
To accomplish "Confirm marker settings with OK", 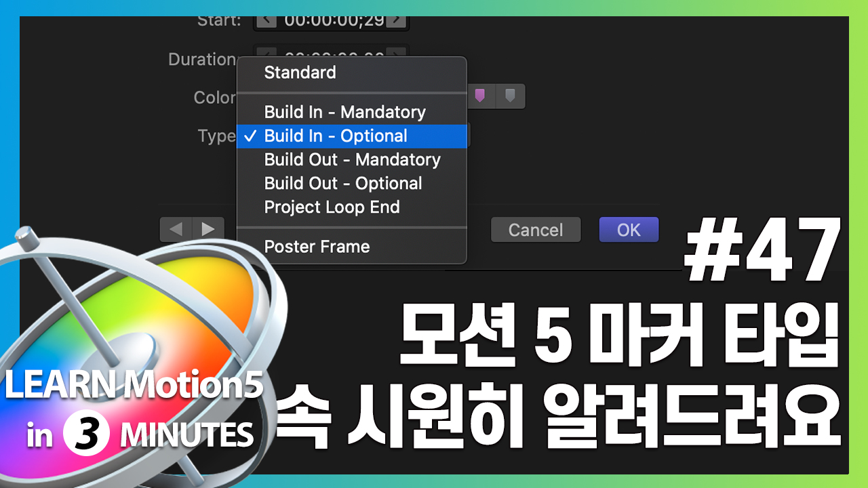I will pos(629,230).
